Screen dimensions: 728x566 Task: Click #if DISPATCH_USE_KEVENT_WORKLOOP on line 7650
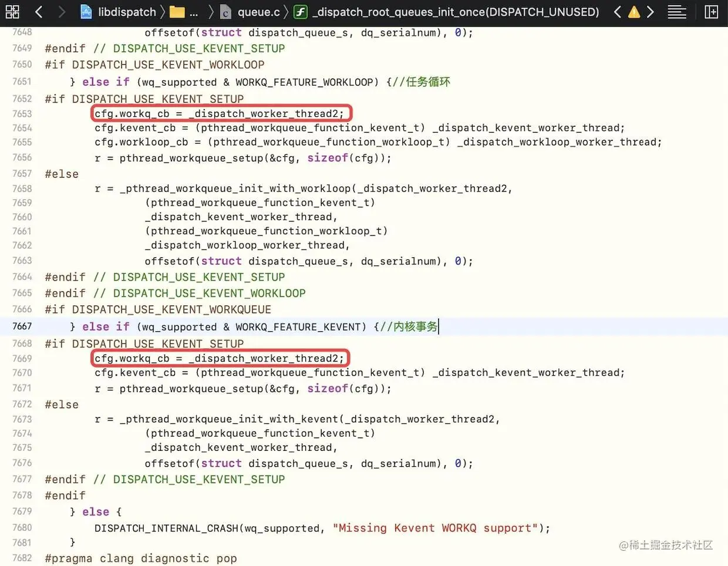[x=154, y=65]
